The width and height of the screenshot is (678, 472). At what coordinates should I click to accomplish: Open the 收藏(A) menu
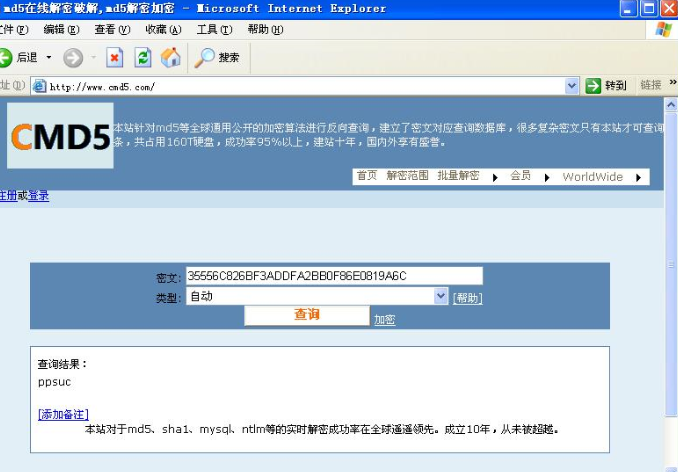[163, 29]
